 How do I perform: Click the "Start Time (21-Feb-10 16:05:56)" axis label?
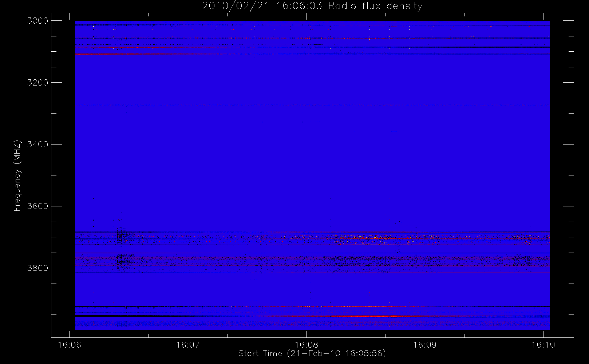(x=312, y=353)
